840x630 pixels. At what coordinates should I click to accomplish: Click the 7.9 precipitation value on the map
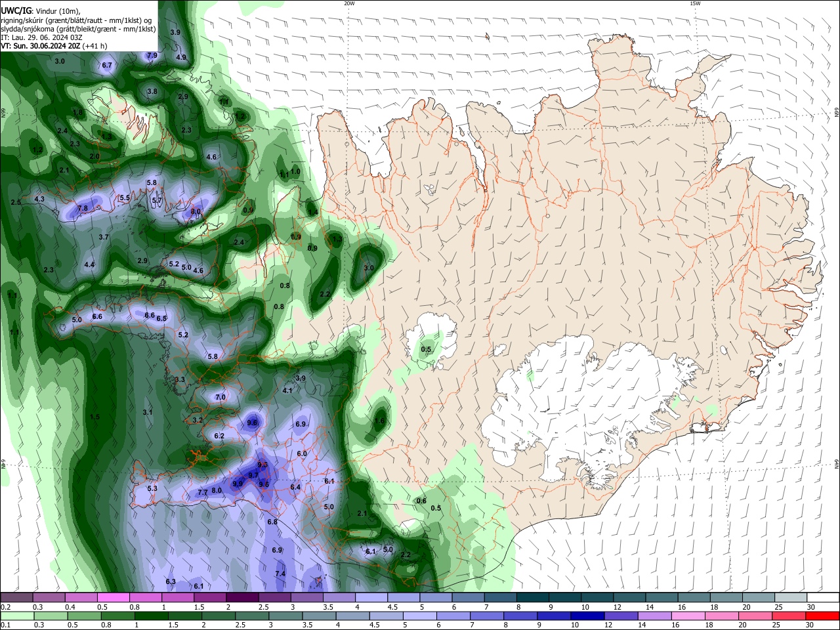[152, 55]
